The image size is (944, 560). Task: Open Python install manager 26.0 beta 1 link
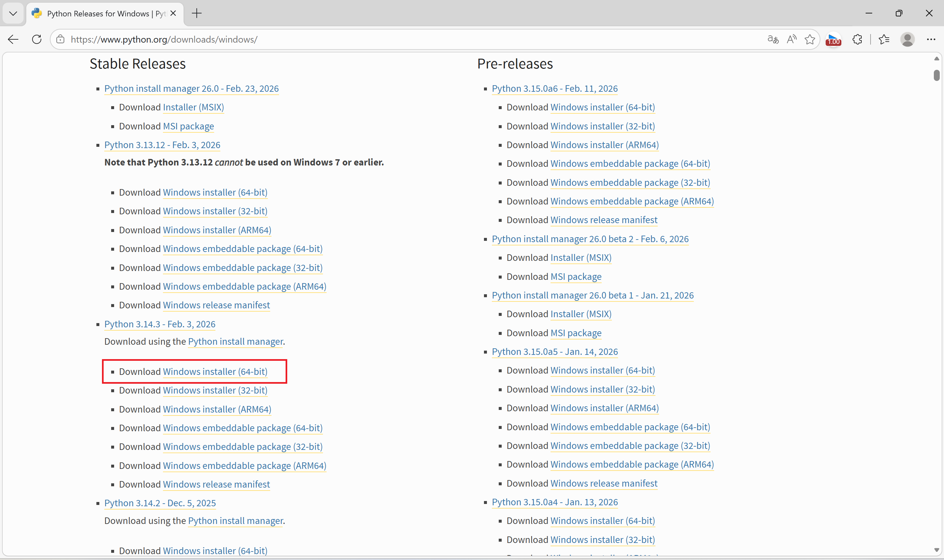point(593,296)
